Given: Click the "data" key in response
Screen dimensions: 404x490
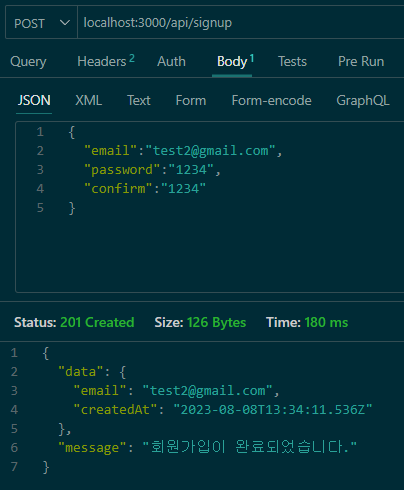Looking at the screenshot, I should click(81, 372).
